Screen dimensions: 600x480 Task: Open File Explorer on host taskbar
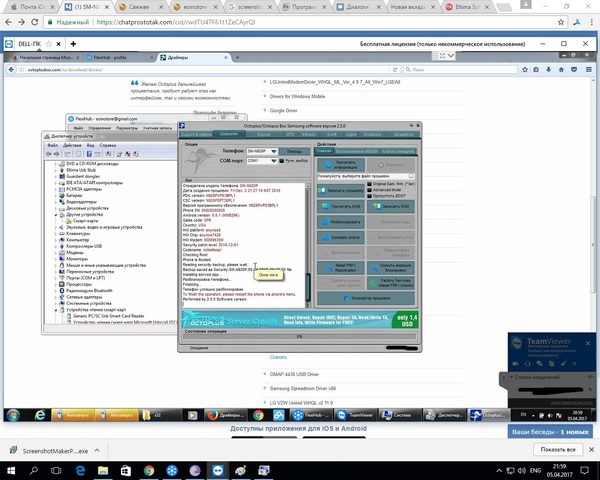click(x=103, y=470)
